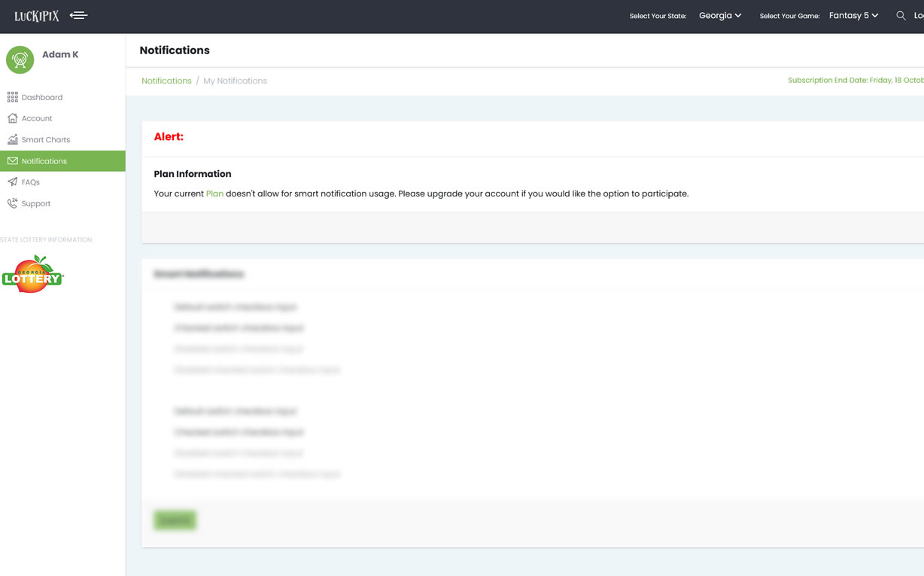Select Notifications in the sidebar
924x576 pixels.
pos(62,161)
